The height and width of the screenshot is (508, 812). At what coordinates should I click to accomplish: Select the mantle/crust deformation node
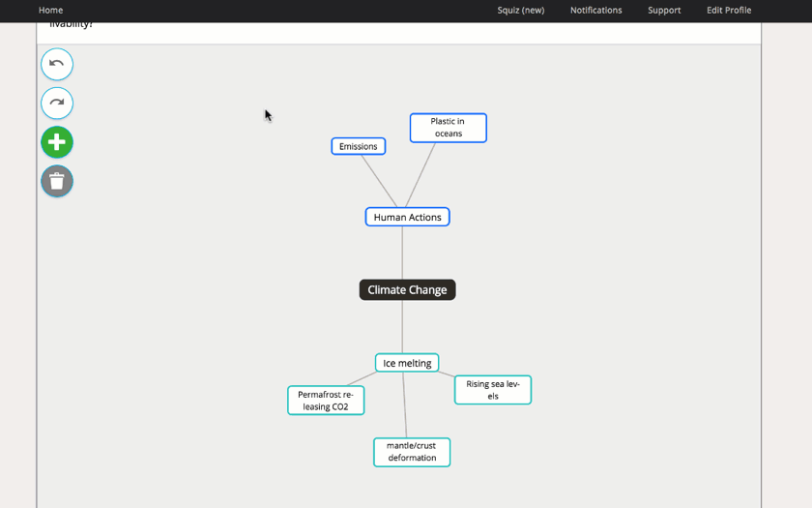coord(412,452)
